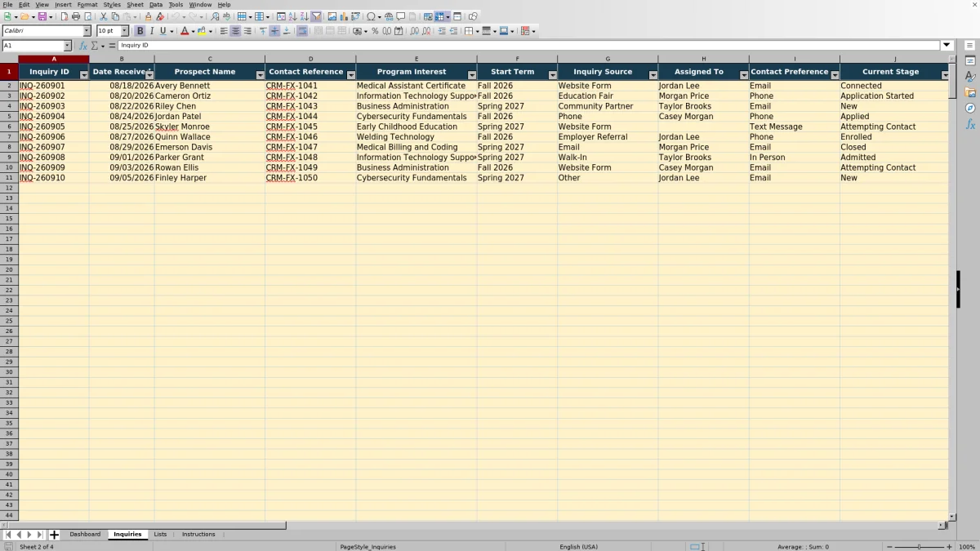Screen dimensions: 980x551
Task: Open sidebar Functions fx icon
Action: pos(970,124)
